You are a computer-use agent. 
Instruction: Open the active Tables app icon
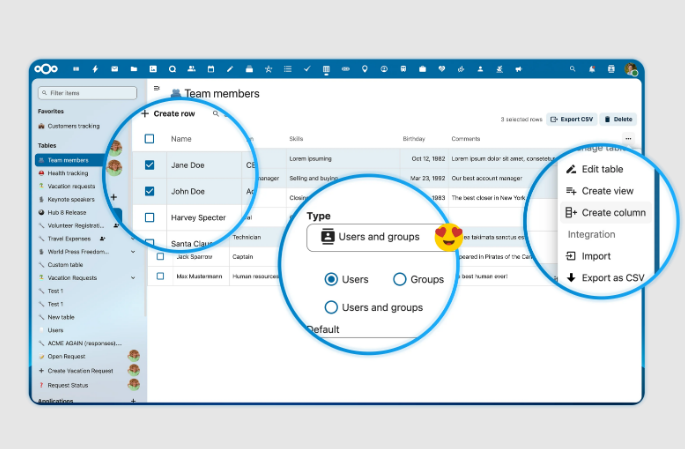pos(326,69)
